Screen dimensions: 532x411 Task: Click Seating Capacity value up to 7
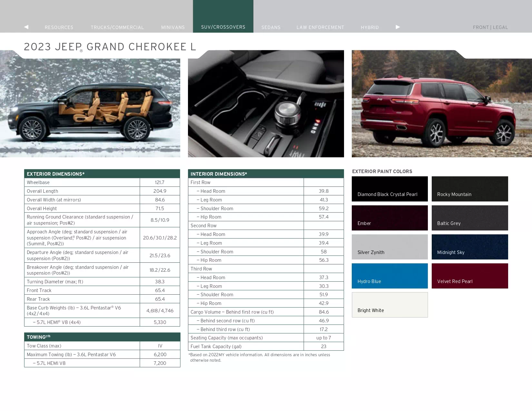(x=324, y=338)
